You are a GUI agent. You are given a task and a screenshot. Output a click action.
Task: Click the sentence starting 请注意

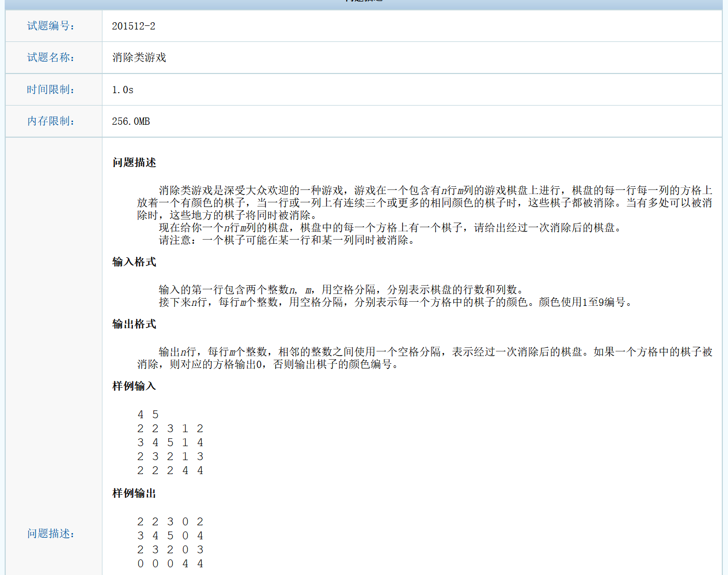(x=288, y=240)
